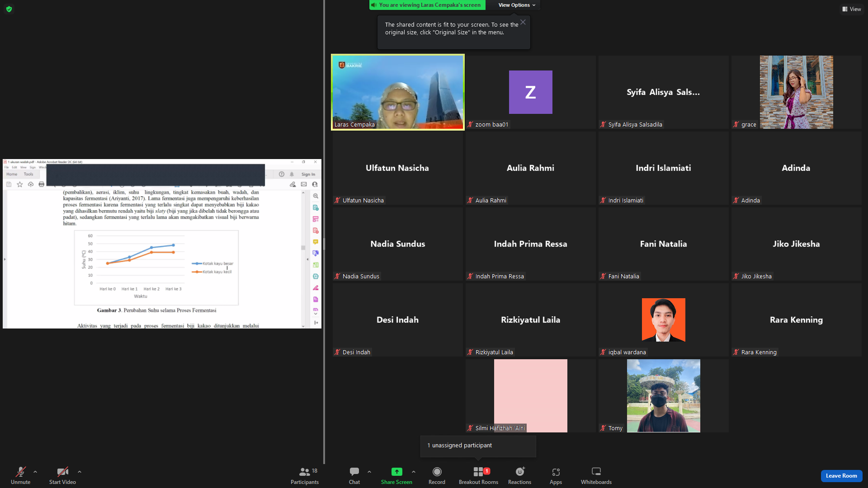Select the zoom baa01 participant tile
This screenshot has width=868, height=488.
531,92
